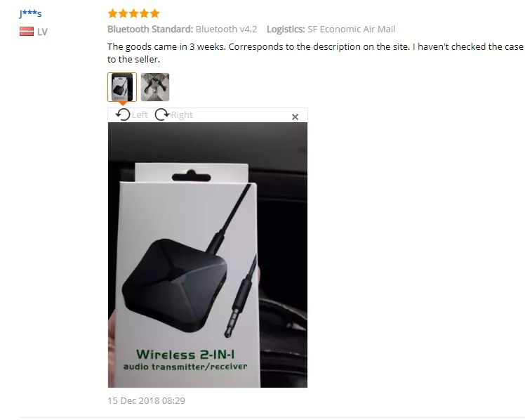Click the first orange rating star
The width and height of the screenshot is (525, 420).
coord(112,13)
